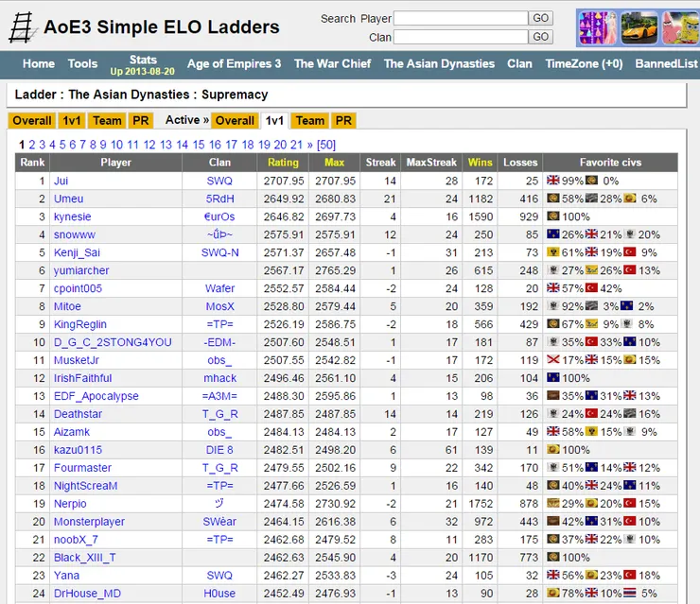
Task: Click the British flag in Yana's row
Action: pos(553,575)
